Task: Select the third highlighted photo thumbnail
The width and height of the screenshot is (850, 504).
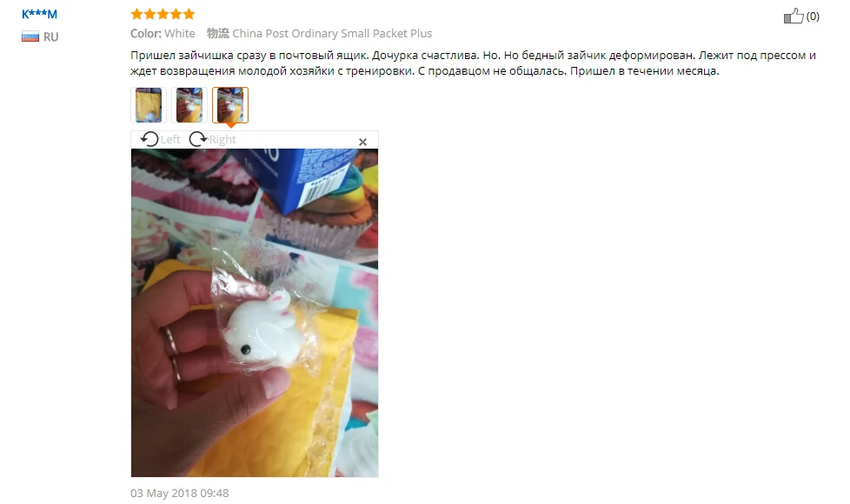Action: point(230,104)
